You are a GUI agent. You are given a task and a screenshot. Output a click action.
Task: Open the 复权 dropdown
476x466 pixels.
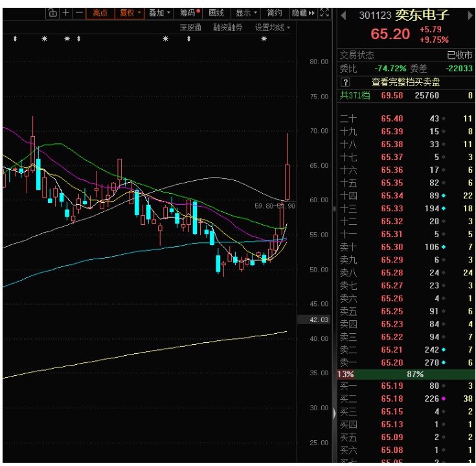click(x=130, y=12)
